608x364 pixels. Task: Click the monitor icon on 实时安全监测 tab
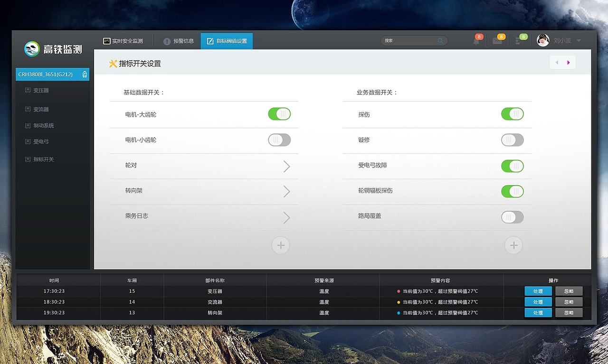click(x=107, y=41)
